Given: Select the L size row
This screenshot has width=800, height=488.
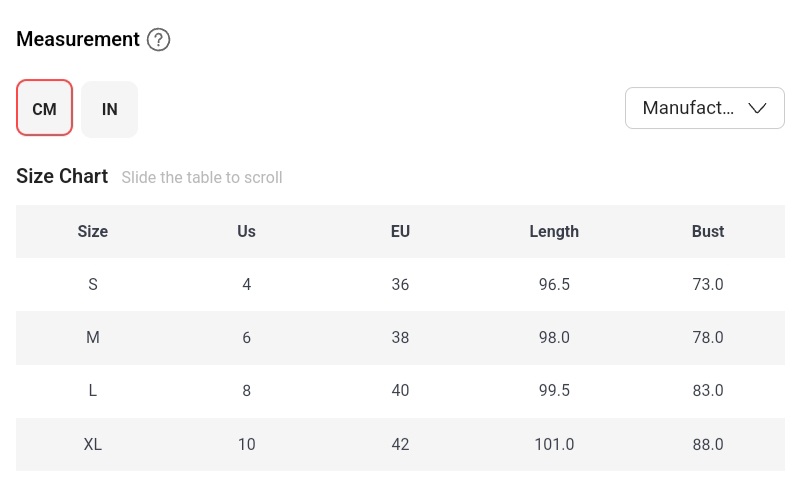Looking at the screenshot, I should 93,390.
